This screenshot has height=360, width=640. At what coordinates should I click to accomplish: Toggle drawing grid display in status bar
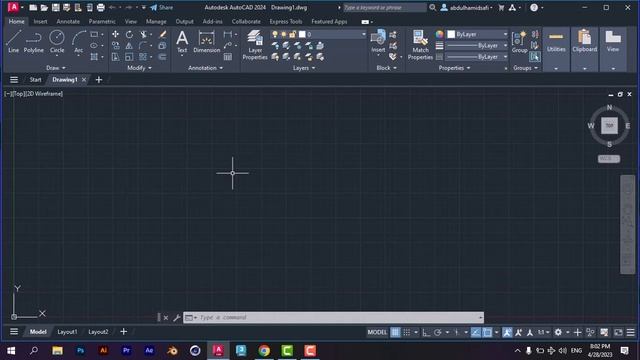pos(395,332)
